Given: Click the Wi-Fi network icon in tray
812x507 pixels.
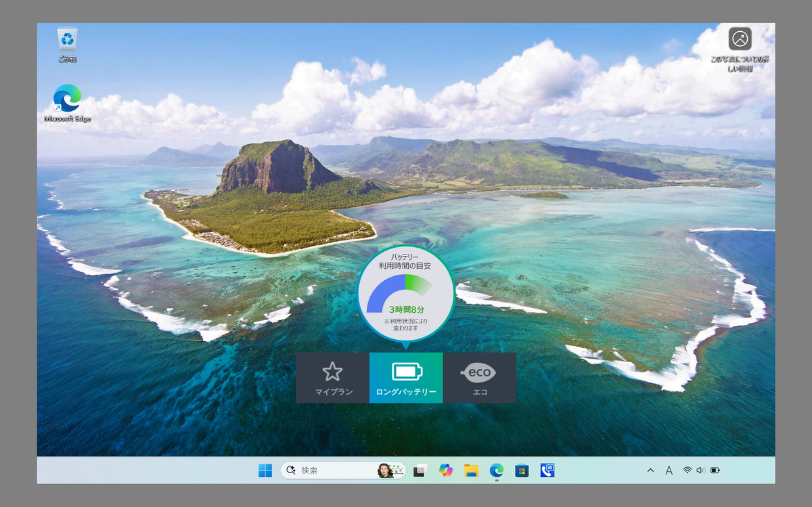Looking at the screenshot, I should [687, 470].
